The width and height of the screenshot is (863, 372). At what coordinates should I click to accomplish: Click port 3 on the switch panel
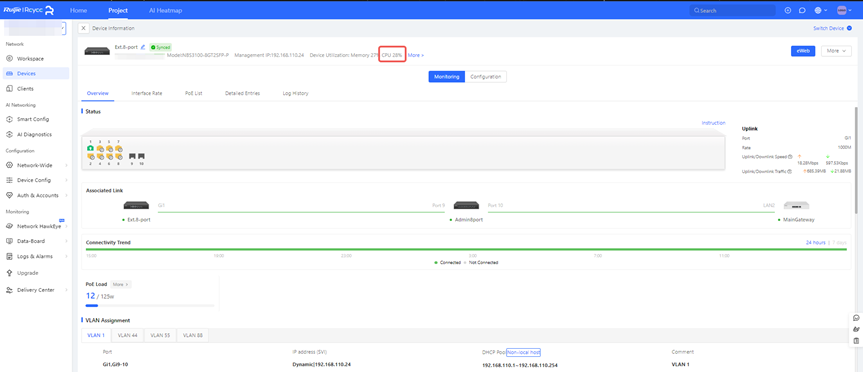pos(100,149)
